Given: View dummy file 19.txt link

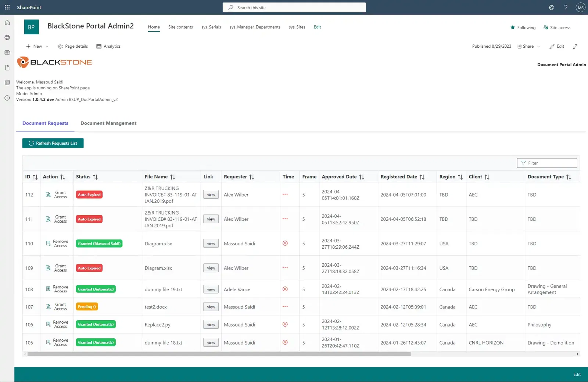Looking at the screenshot, I should point(211,289).
